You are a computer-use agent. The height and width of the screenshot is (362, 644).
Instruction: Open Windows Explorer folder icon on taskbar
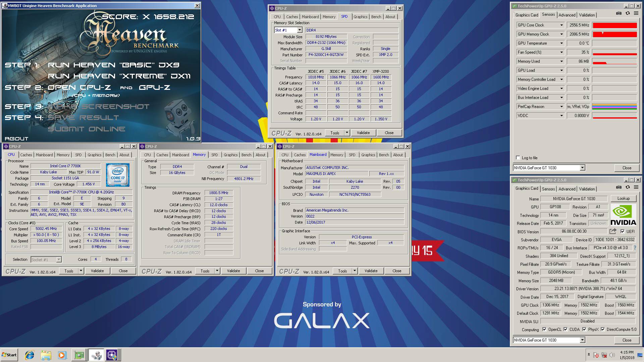point(46,355)
